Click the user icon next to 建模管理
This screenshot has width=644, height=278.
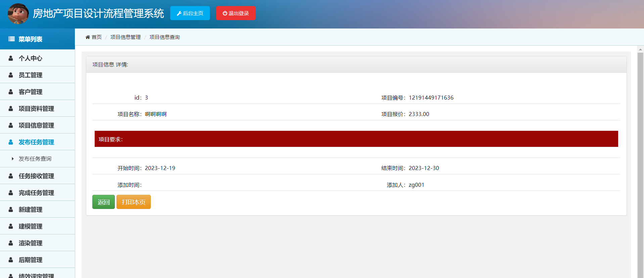tap(11, 226)
